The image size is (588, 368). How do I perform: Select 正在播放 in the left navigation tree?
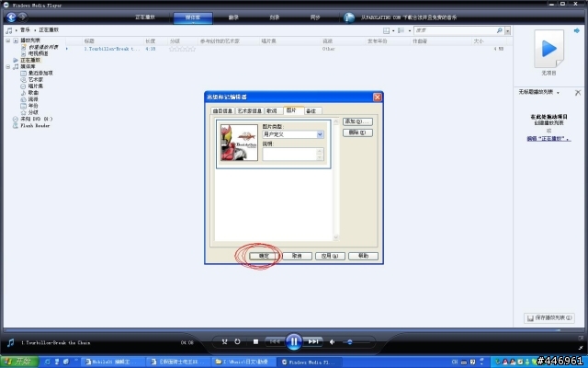pos(30,60)
